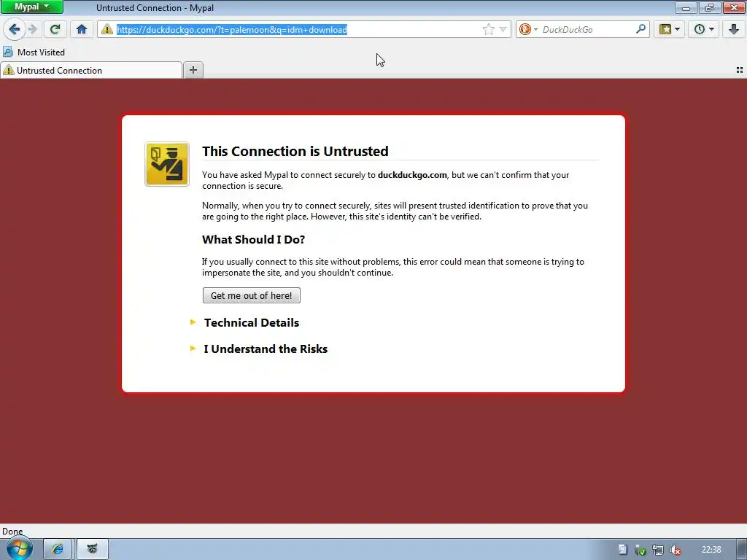747x560 pixels.
Task: Open the Downloads arrow button
Action: (734, 29)
